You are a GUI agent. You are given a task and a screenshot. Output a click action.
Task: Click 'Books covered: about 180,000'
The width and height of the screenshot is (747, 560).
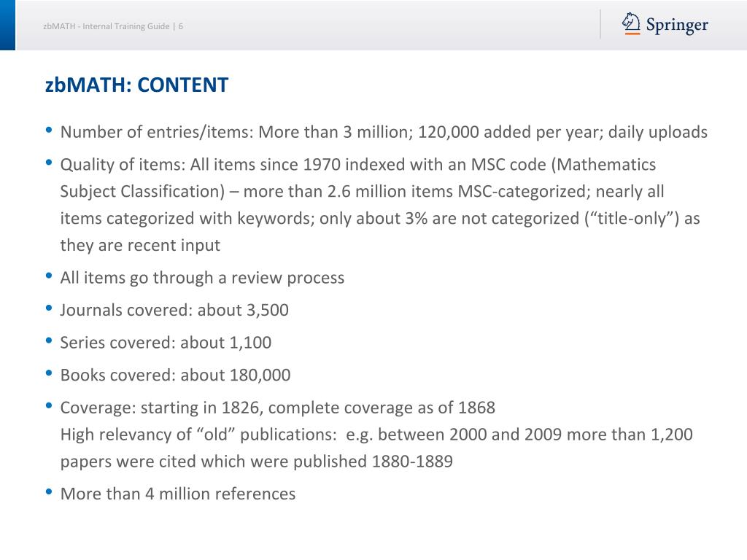pyautogui.click(x=175, y=375)
